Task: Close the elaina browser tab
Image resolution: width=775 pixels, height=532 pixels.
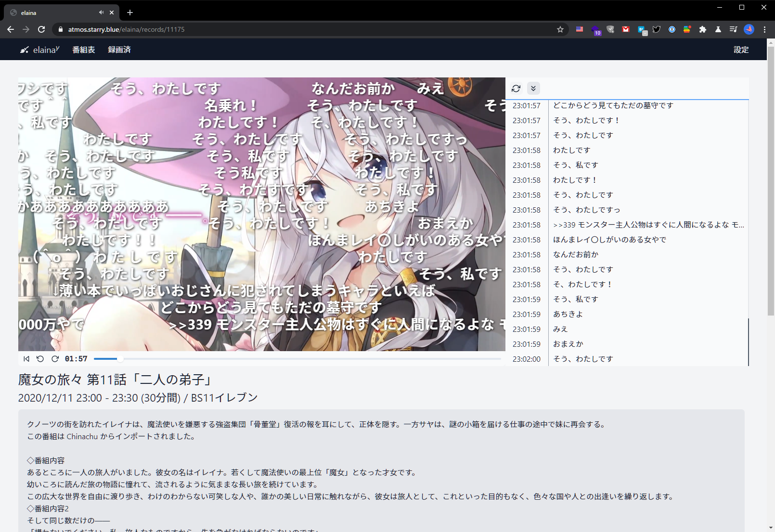Action: click(x=112, y=13)
